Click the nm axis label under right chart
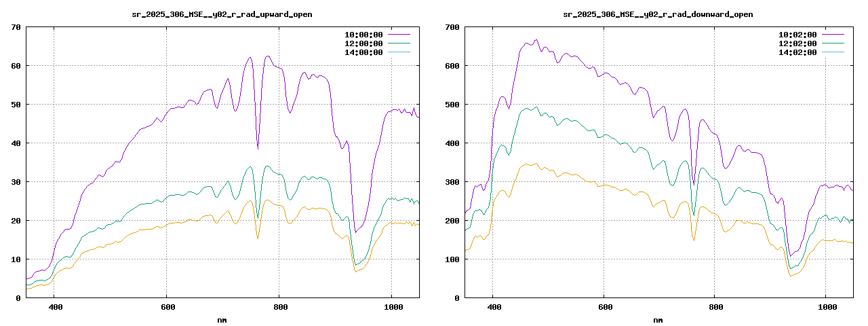 click(x=658, y=319)
